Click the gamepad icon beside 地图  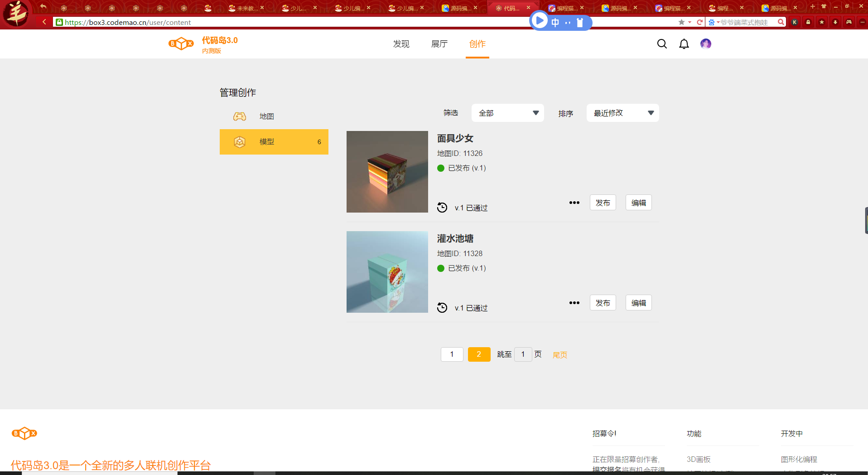point(240,116)
